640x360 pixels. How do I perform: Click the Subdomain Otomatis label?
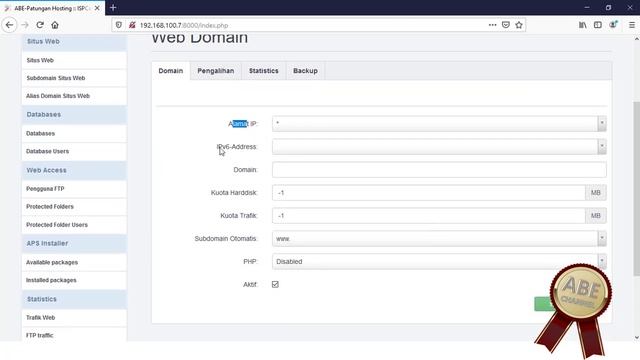(226, 238)
